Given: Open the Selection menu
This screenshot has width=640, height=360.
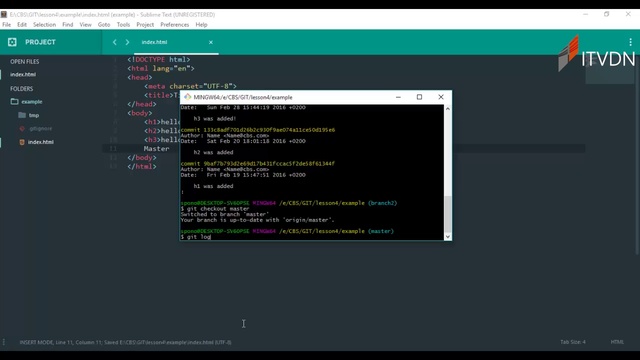Looking at the screenshot, I should tap(44, 24).
